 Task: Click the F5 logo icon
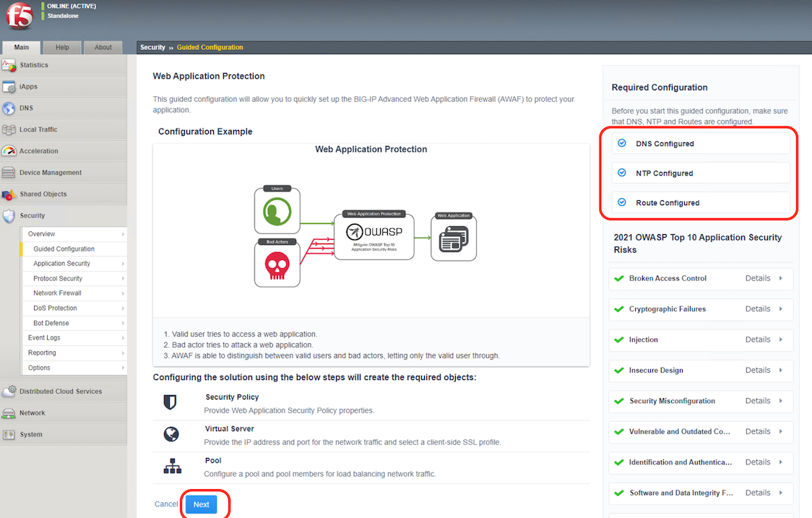pyautogui.click(x=20, y=15)
